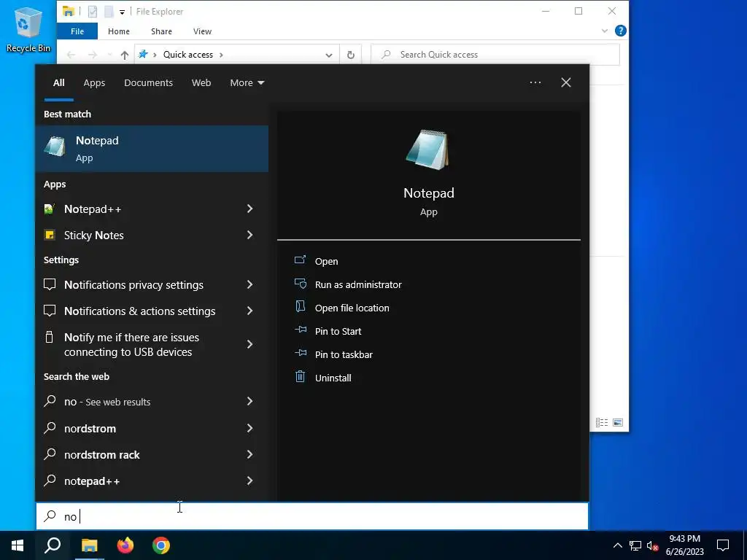
Task: Select the All search tab
Action: [58, 83]
